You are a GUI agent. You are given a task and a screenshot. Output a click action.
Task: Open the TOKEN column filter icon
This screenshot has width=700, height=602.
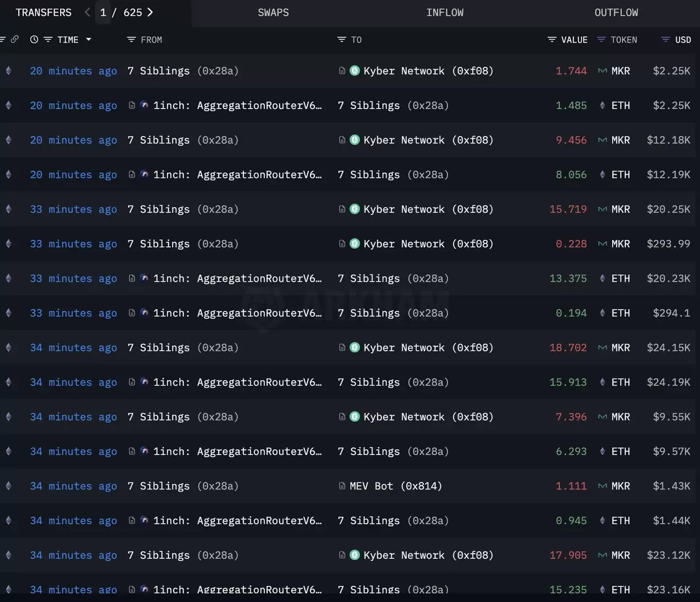coord(601,40)
